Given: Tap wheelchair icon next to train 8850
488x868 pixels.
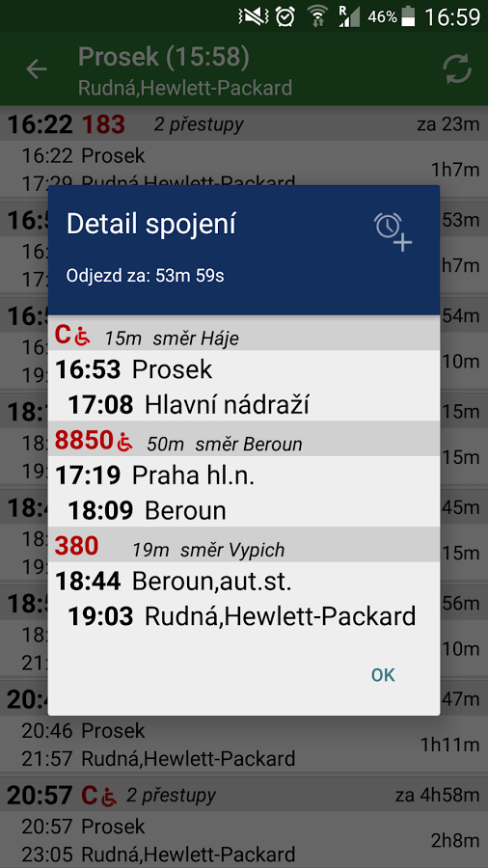Looking at the screenshot, I should pyautogui.click(x=125, y=441).
